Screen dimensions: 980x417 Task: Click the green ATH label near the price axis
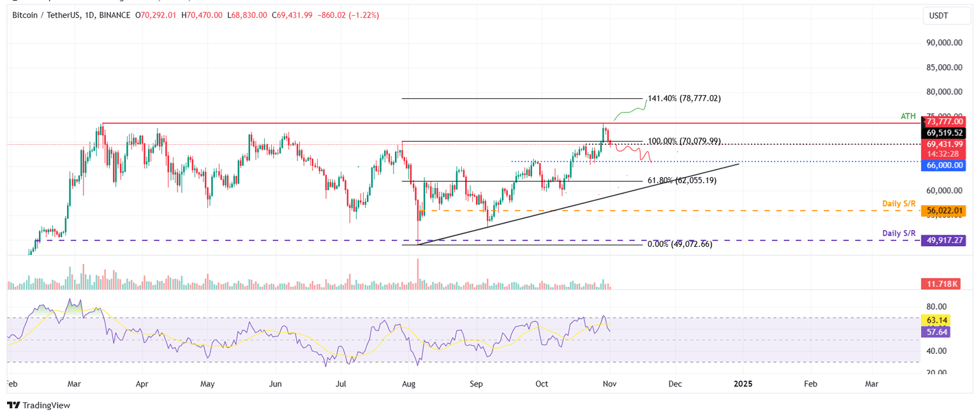click(907, 116)
